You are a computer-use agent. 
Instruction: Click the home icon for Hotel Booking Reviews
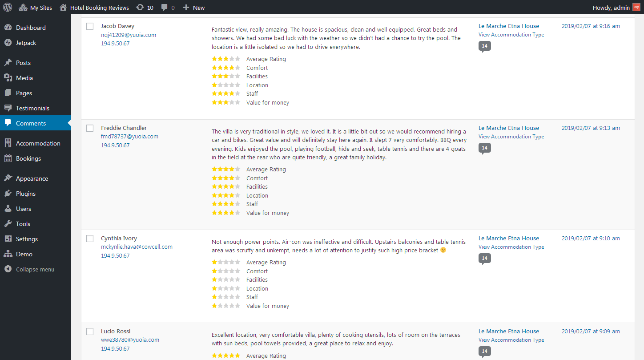pyautogui.click(x=63, y=8)
